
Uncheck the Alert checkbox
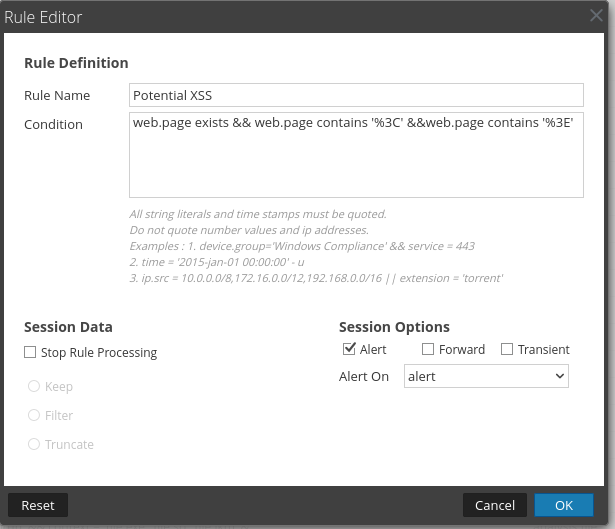pos(349,349)
